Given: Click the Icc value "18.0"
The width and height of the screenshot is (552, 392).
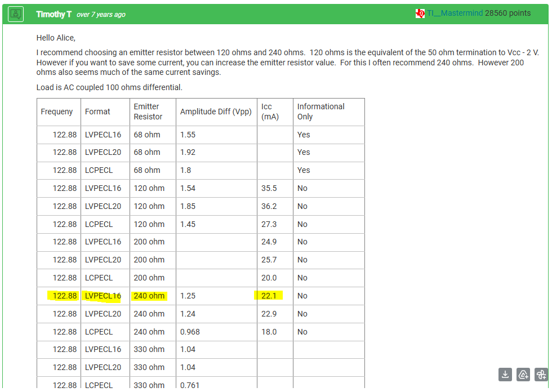Looking at the screenshot, I should [x=269, y=332].
